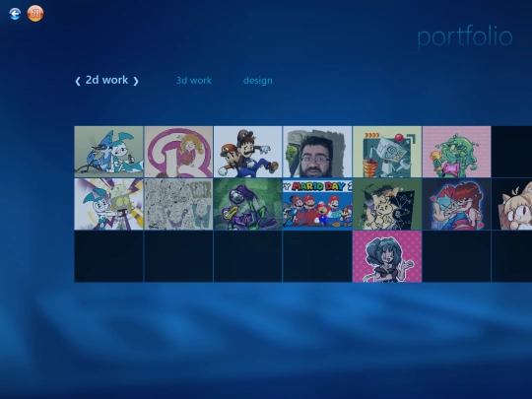This screenshot has height=399, width=532.
Task: Open the Mario Day thumbnail
Action: tap(317, 204)
